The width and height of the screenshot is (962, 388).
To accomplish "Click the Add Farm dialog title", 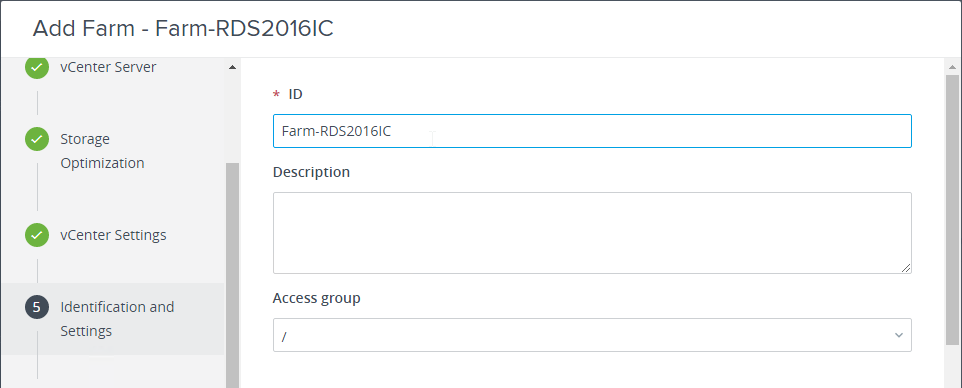I will coord(183,29).
